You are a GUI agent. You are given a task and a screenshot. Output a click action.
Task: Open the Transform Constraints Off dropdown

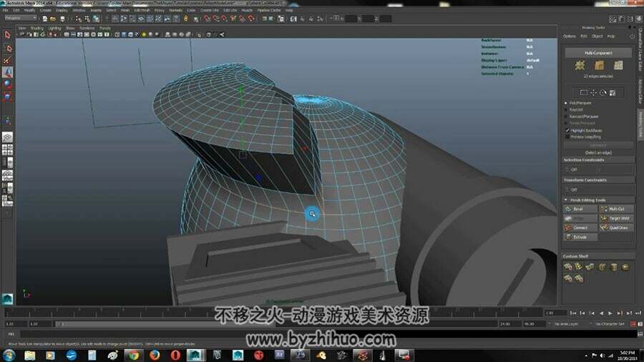[598, 190]
